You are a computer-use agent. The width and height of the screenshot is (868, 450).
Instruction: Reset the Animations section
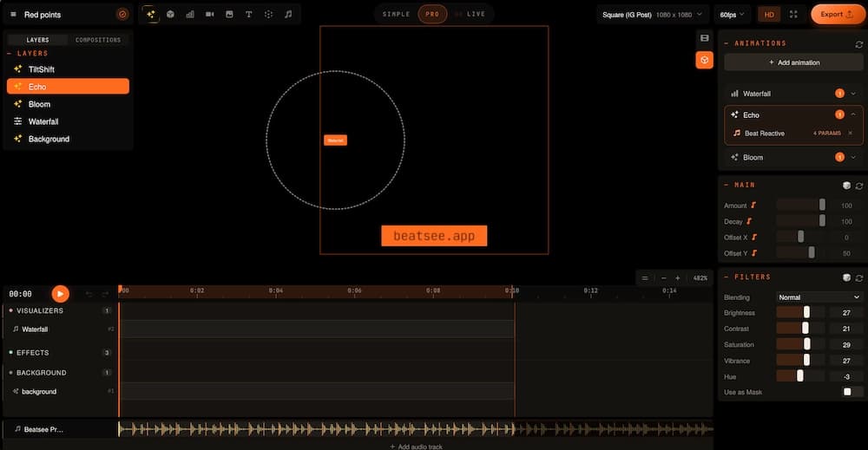(x=859, y=43)
